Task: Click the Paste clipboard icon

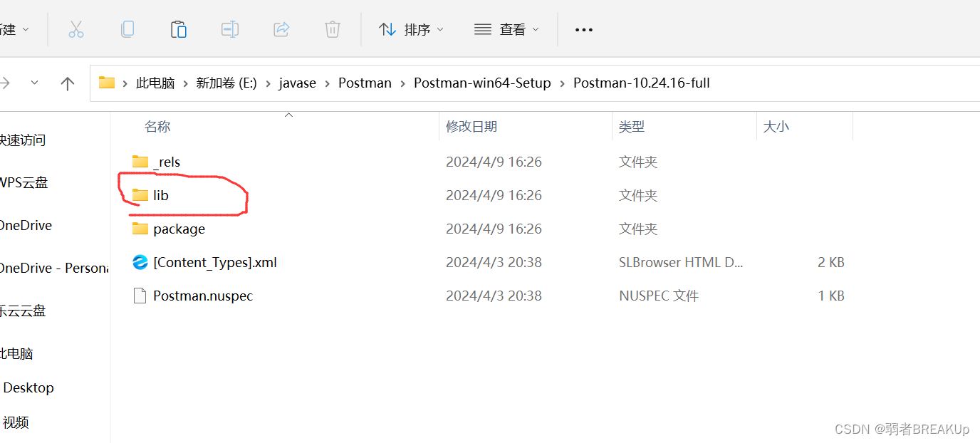Action: (179, 29)
